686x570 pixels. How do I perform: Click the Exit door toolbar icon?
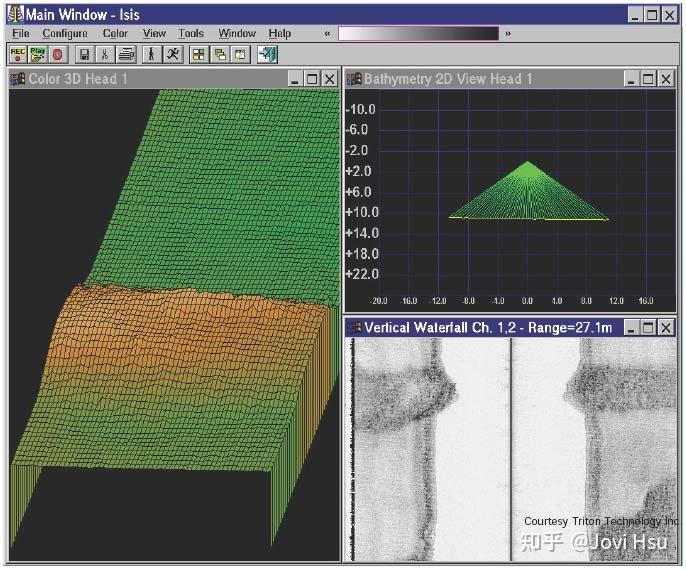click(268, 54)
